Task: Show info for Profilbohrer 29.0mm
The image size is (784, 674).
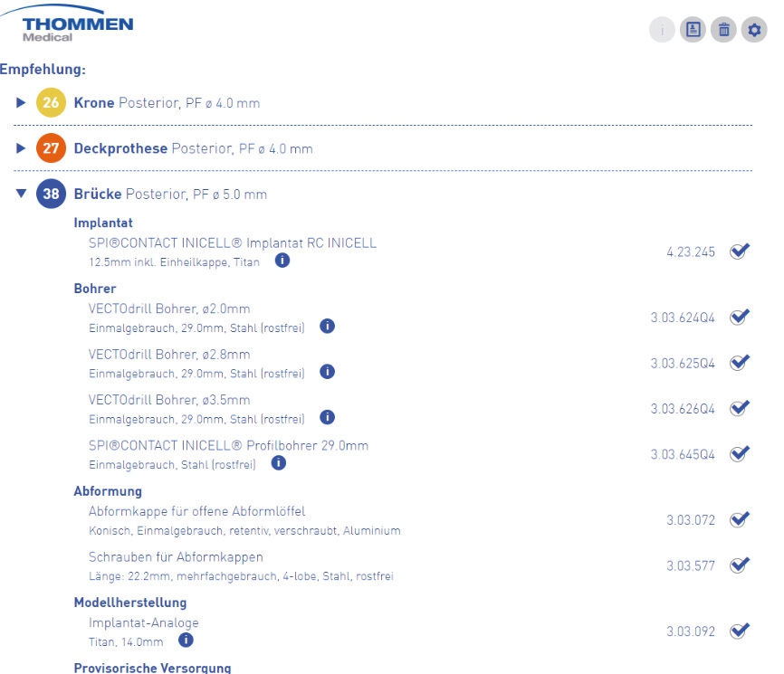Action: click(x=279, y=463)
